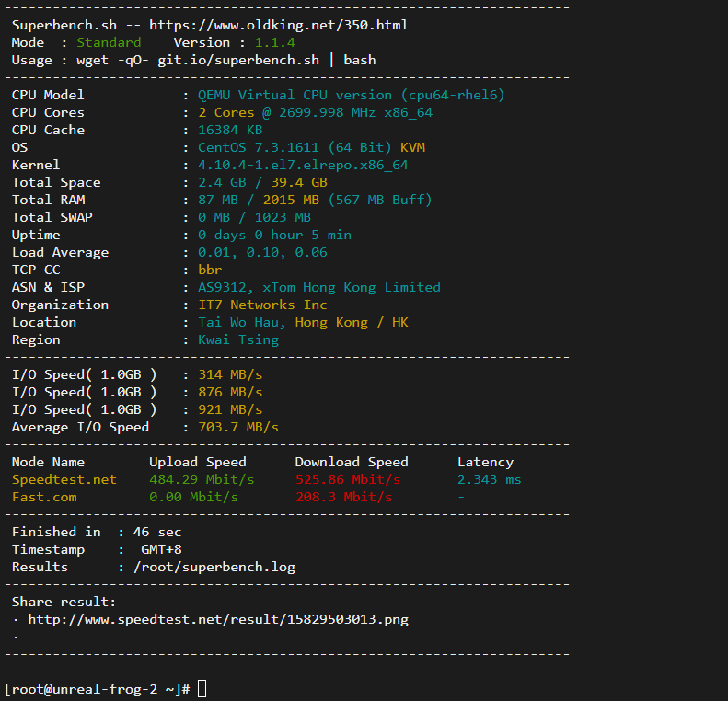The image size is (728, 701).
Task: Click the TCP CC value 'bbr'
Action: coord(210,270)
